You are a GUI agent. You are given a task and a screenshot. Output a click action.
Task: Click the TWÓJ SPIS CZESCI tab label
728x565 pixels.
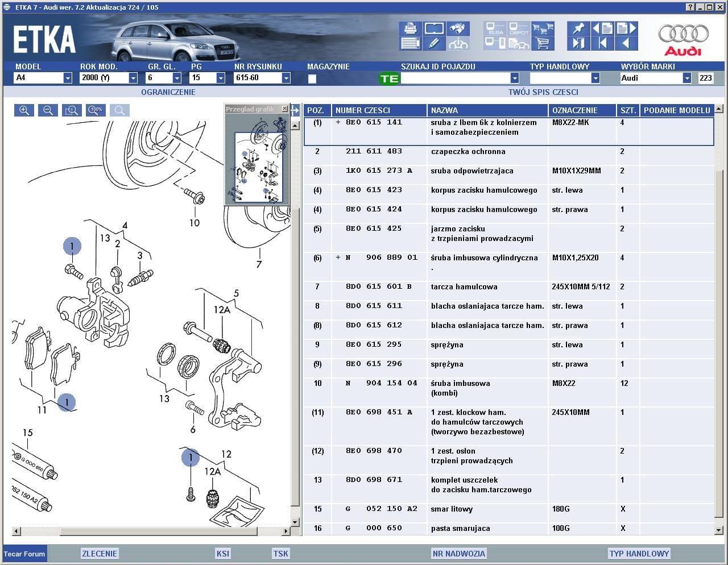point(543,92)
